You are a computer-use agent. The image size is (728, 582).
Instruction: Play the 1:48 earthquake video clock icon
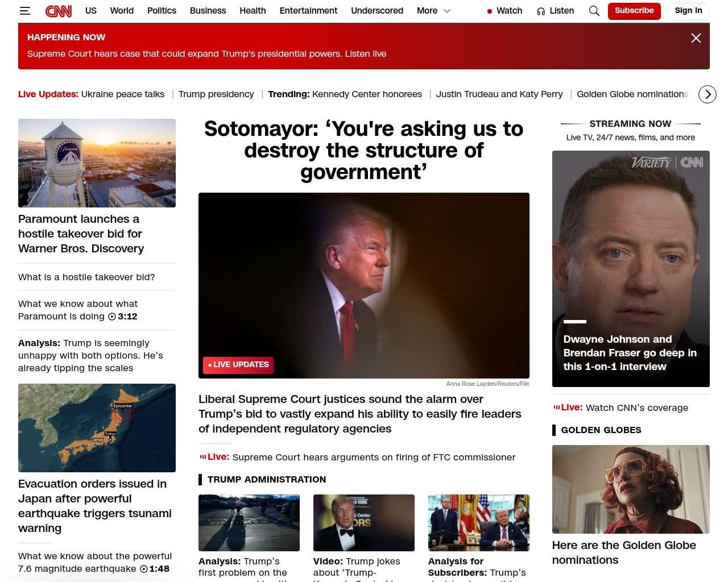144,569
